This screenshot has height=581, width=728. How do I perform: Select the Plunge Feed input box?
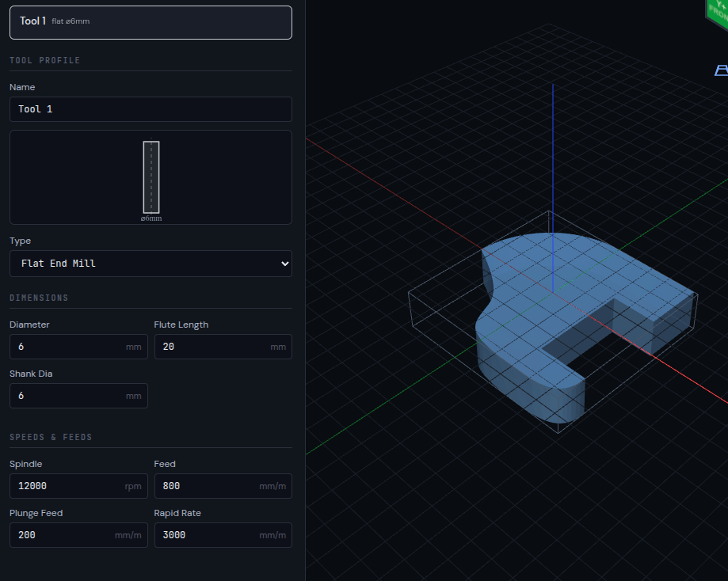click(67, 535)
